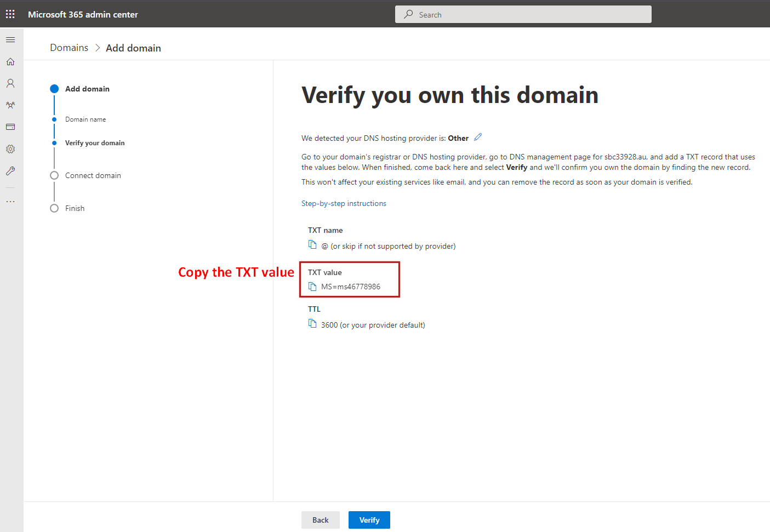Show all navigation items ellipsis

click(10, 202)
